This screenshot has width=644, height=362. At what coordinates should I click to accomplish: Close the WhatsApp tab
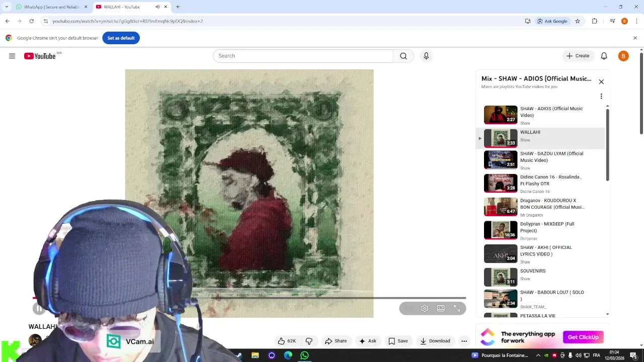[x=86, y=7]
